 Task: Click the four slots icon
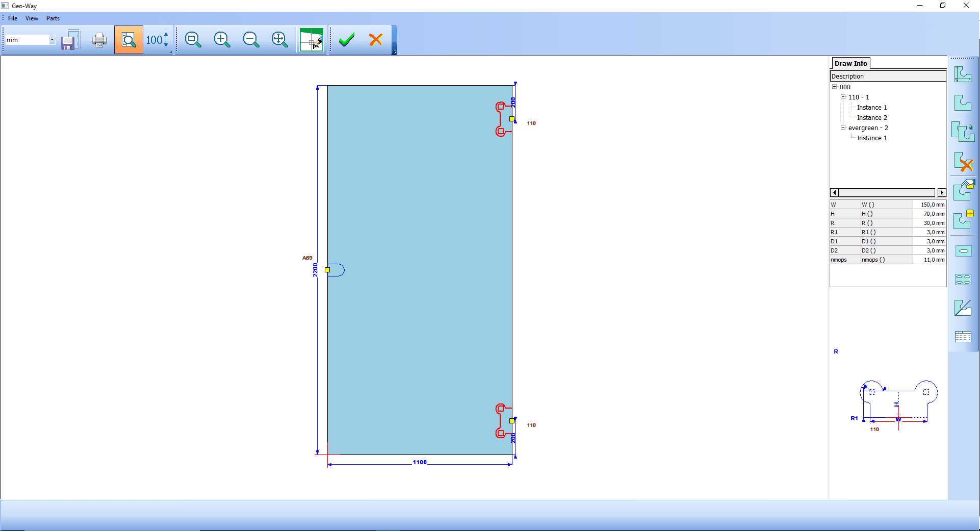point(963,280)
